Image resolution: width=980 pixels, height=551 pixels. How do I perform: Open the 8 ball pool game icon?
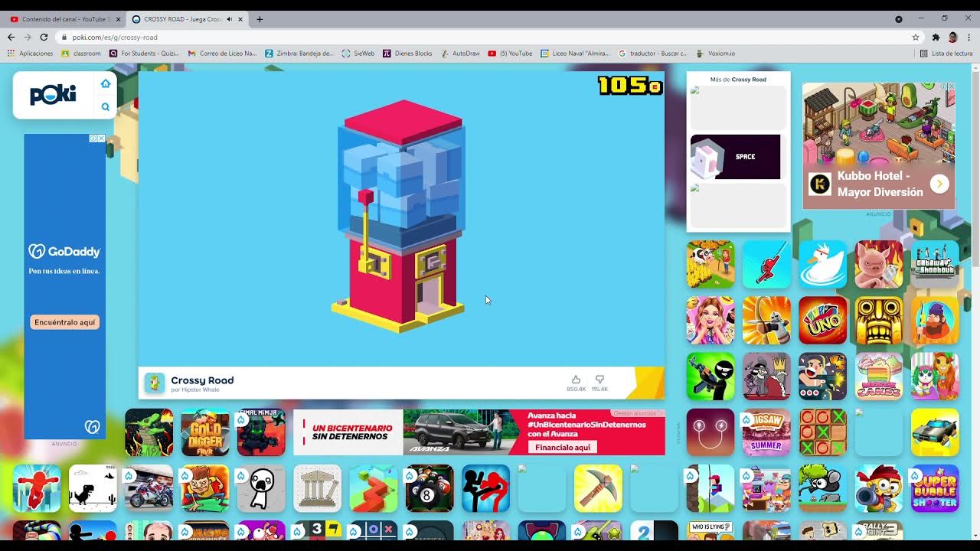click(x=430, y=488)
